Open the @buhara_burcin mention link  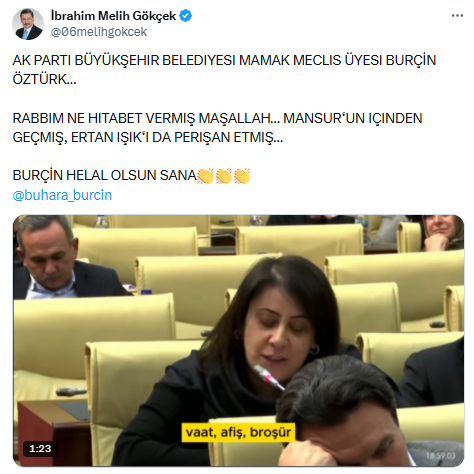(62, 195)
